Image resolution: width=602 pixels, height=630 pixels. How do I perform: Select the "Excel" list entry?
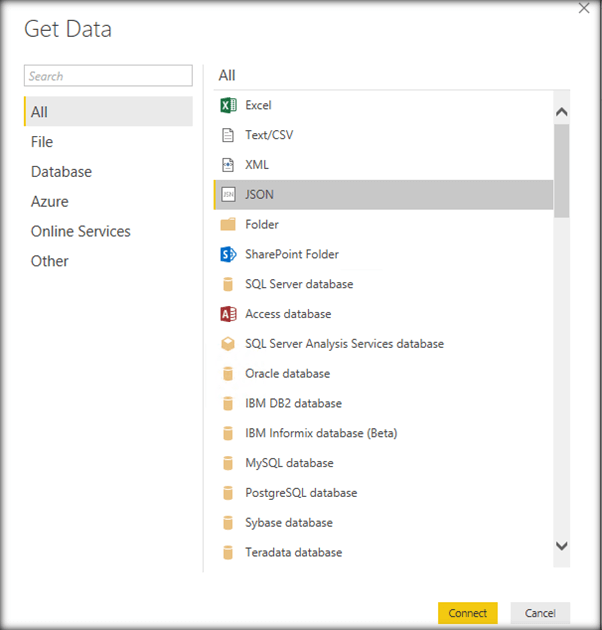383,105
